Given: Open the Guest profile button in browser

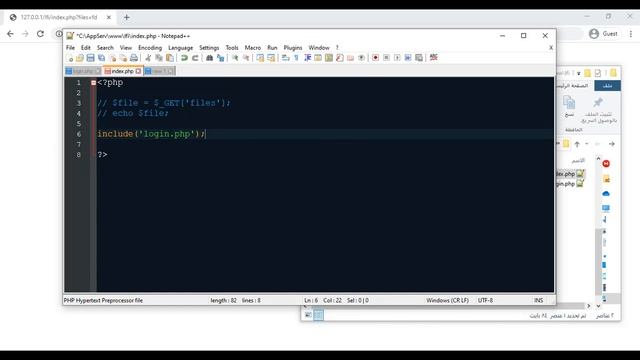Looking at the screenshot, I should click(603, 33).
